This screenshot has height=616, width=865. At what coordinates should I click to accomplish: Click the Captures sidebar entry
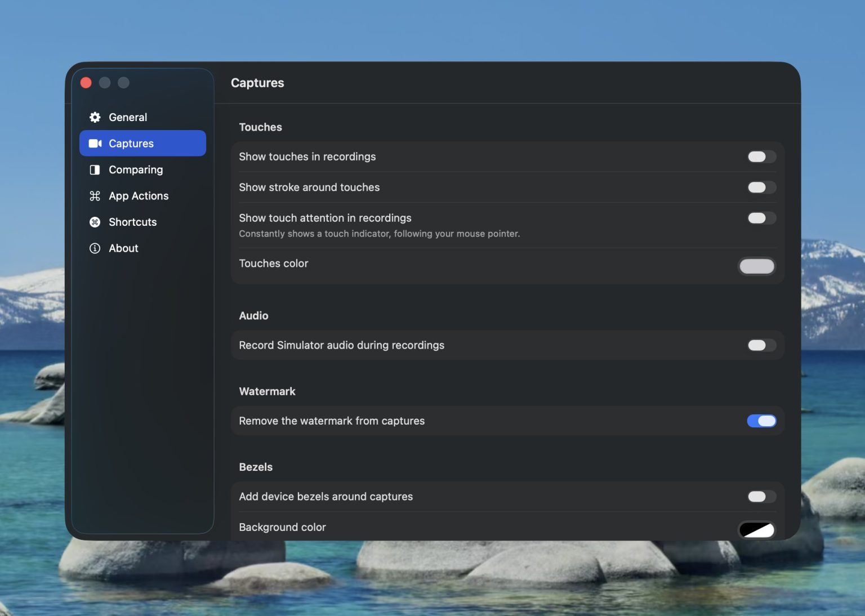[132, 143]
